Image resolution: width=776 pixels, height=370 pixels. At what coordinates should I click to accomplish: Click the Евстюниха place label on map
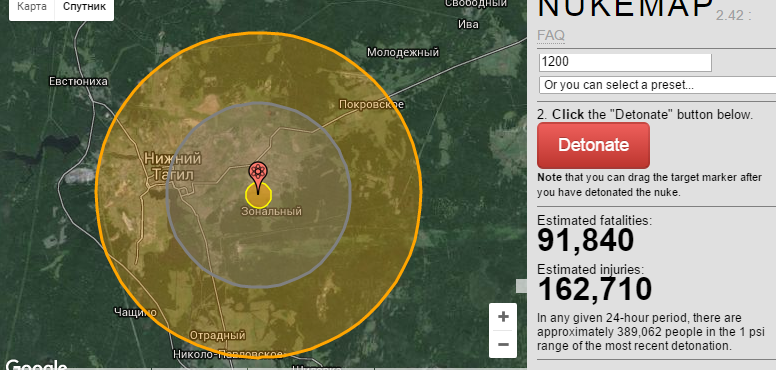click(78, 81)
